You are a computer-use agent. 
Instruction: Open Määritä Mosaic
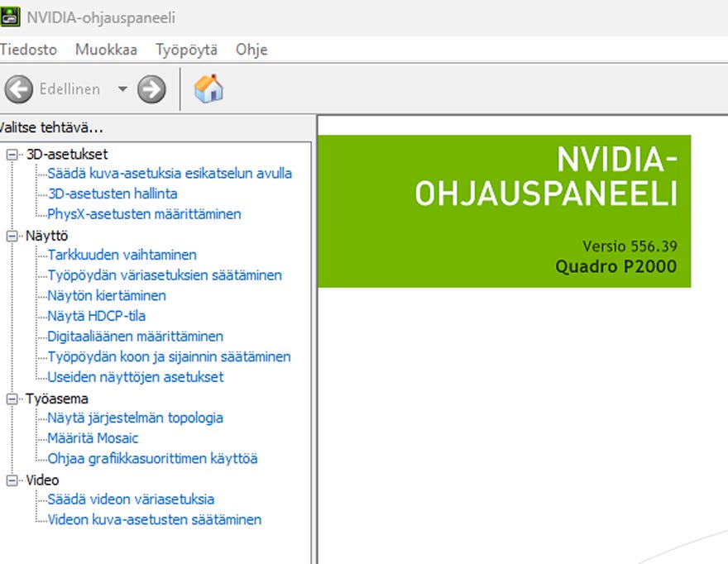click(x=93, y=438)
